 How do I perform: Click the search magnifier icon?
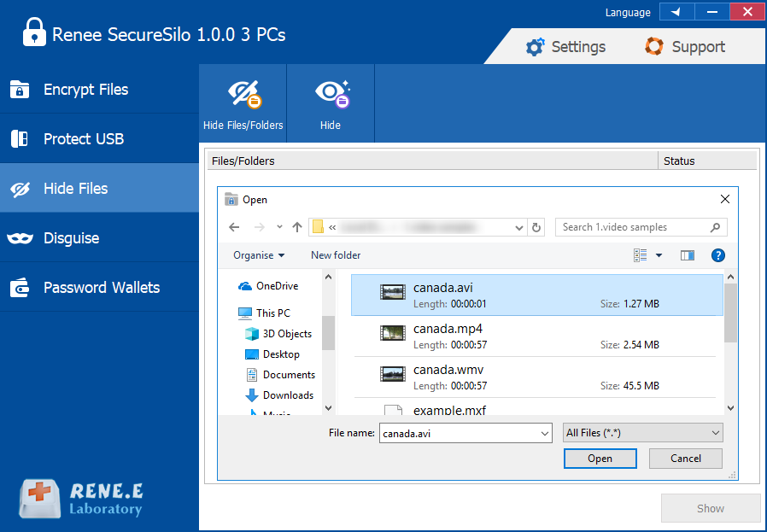point(715,227)
